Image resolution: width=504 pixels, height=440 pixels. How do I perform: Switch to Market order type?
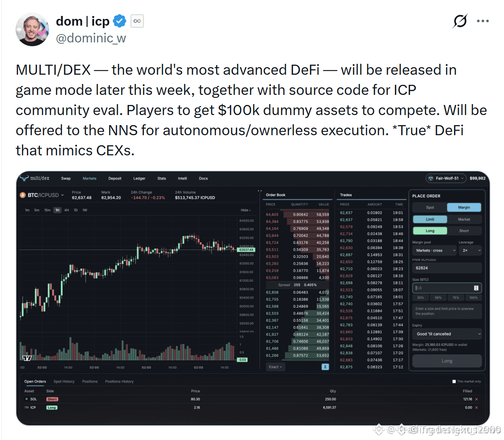[x=464, y=219]
